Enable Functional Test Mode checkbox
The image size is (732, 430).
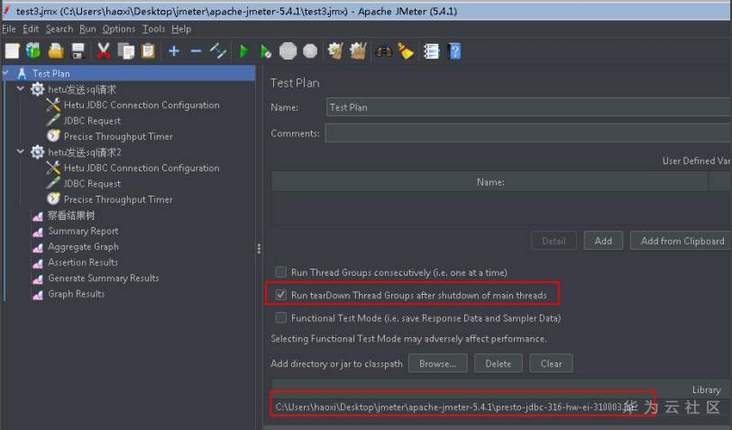pos(281,318)
